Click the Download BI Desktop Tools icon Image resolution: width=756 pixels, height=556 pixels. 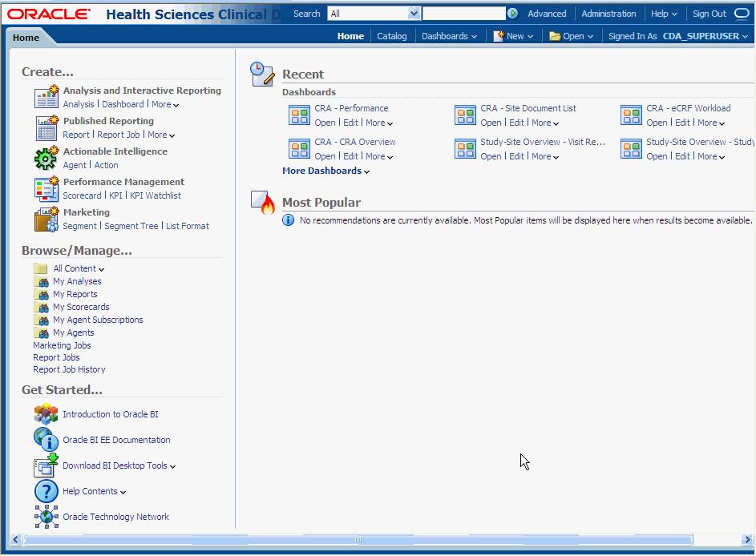(46, 465)
